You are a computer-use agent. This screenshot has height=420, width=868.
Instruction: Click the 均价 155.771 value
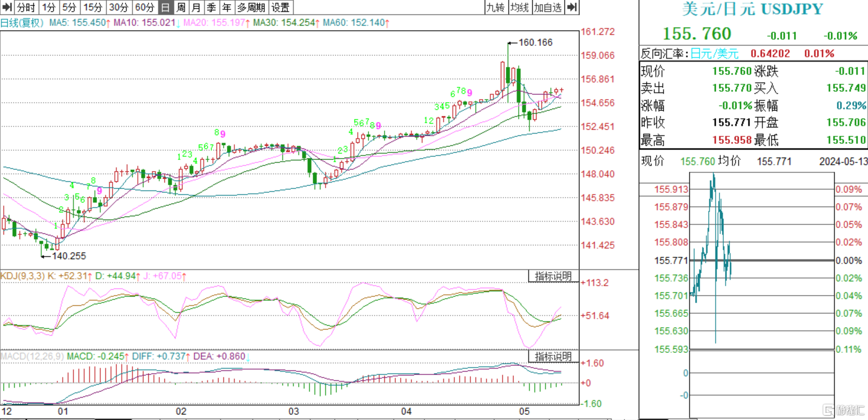click(774, 161)
